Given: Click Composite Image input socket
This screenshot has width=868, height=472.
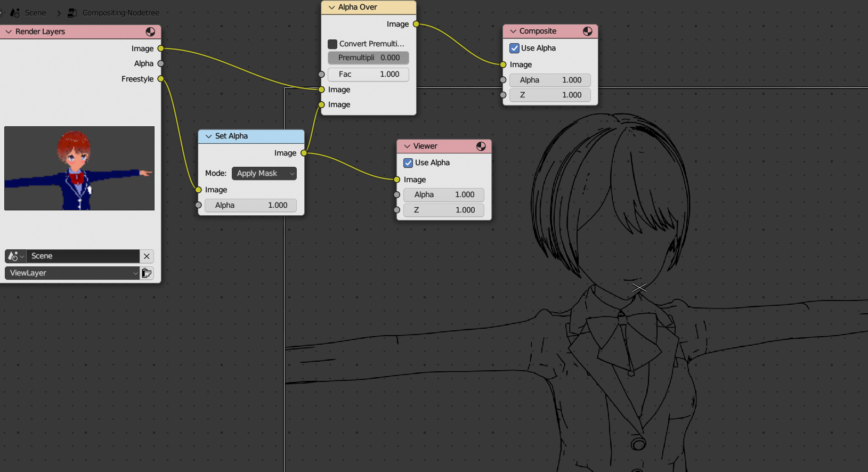Looking at the screenshot, I should (x=503, y=64).
